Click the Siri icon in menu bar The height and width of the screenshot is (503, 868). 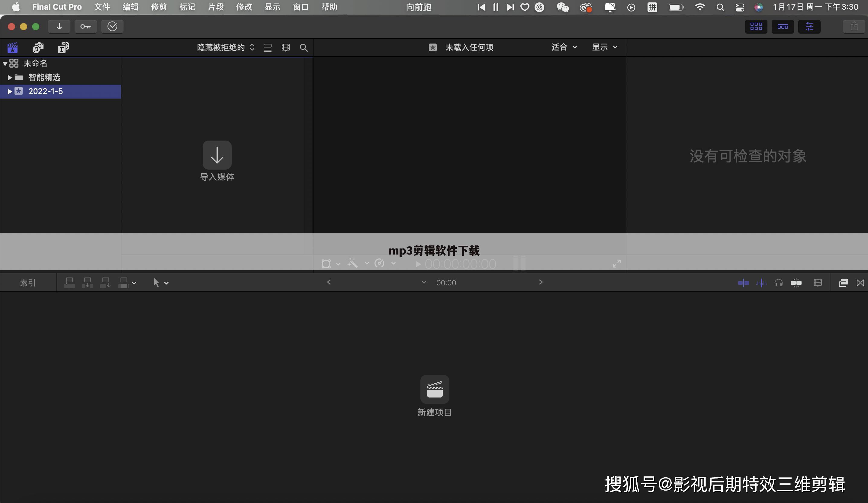[758, 7]
